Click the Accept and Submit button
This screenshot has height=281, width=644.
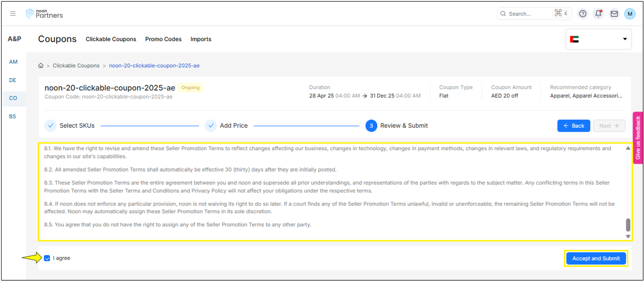pos(596,259)
